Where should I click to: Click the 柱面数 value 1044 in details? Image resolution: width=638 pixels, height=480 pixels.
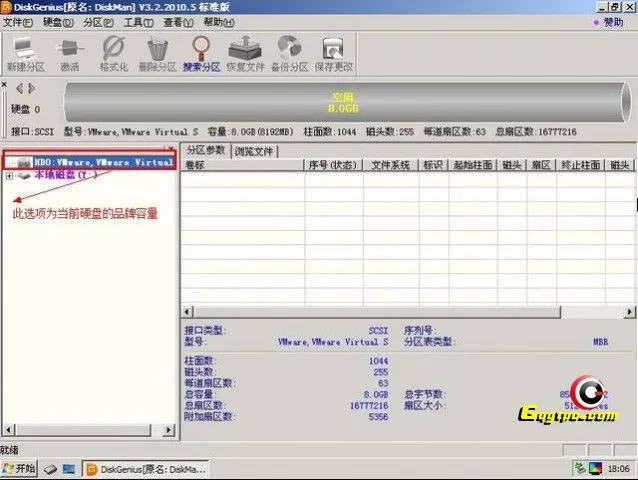click(378, 361)
